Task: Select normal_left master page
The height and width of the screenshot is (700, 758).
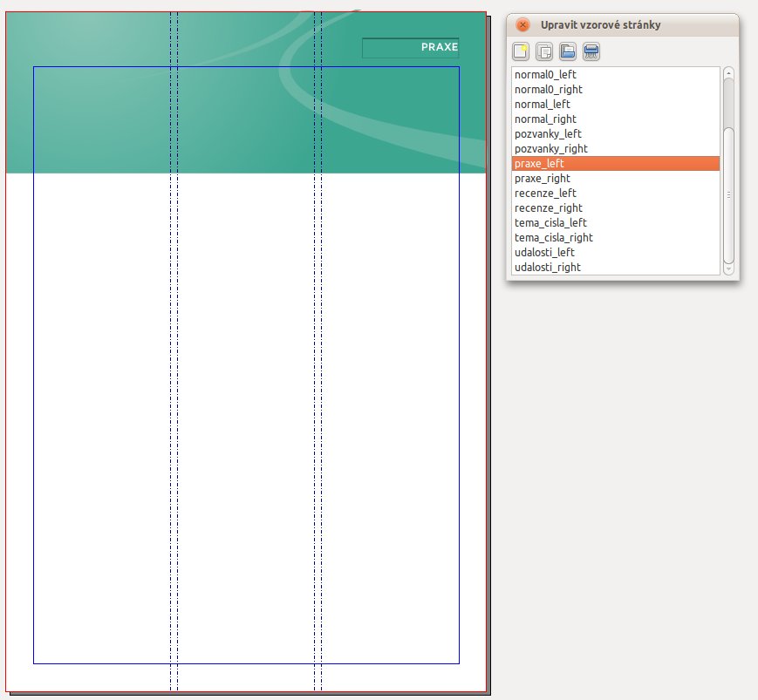Action: coord(616,105)
